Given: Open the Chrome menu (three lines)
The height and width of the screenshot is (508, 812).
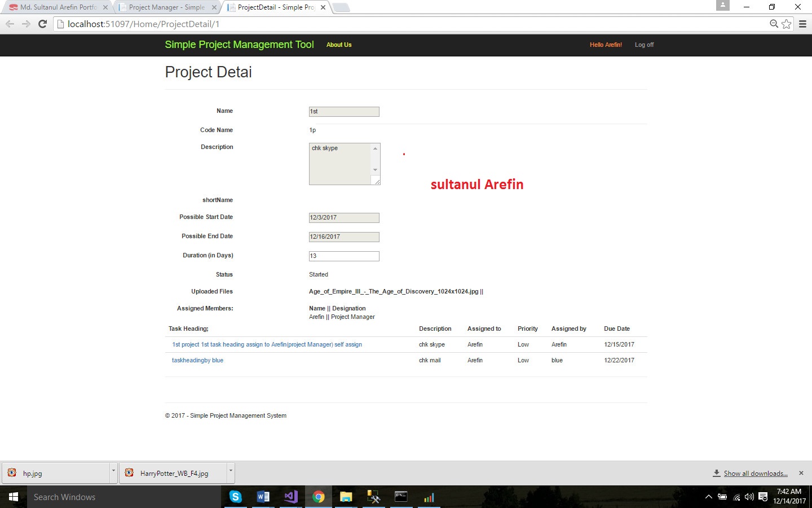Looking at the screenshot, I should pyautogui.click(x=802, y=24).
